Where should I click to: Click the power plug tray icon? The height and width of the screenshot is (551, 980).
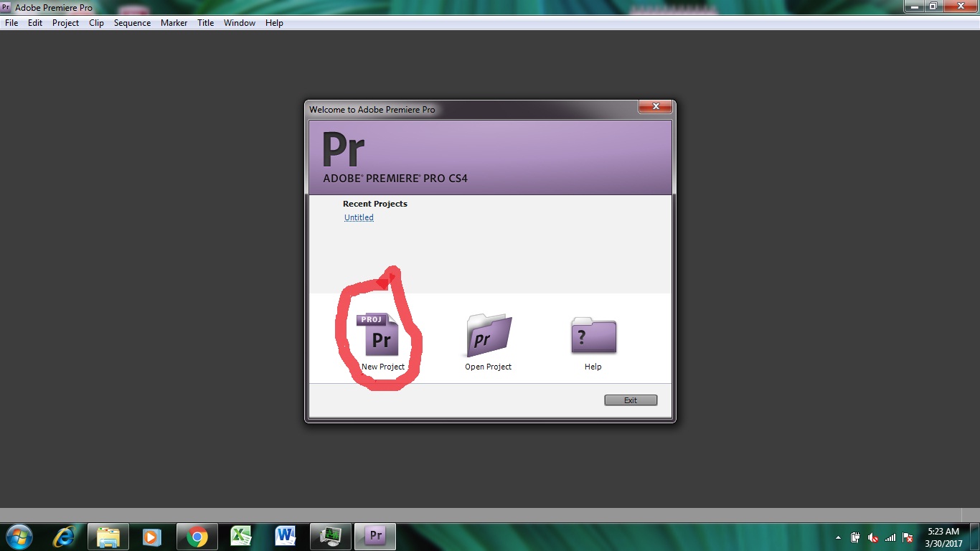tap(856, 537)
